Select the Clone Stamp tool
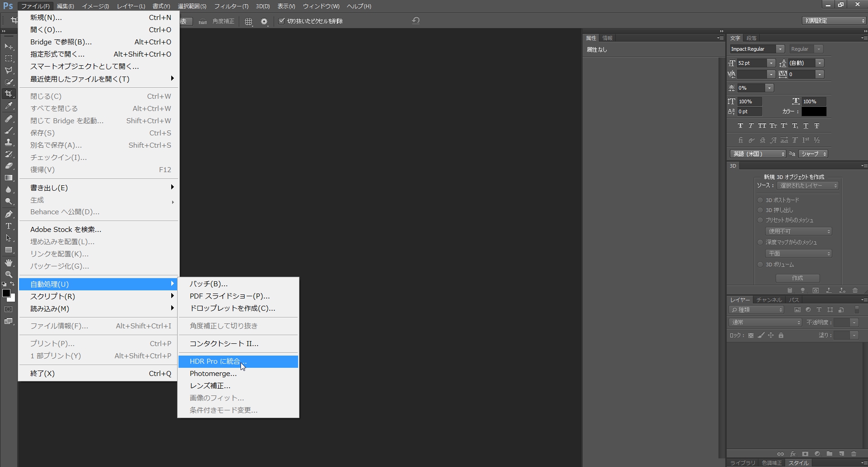The width and height of the screenshot is (868, 467). 9,142
